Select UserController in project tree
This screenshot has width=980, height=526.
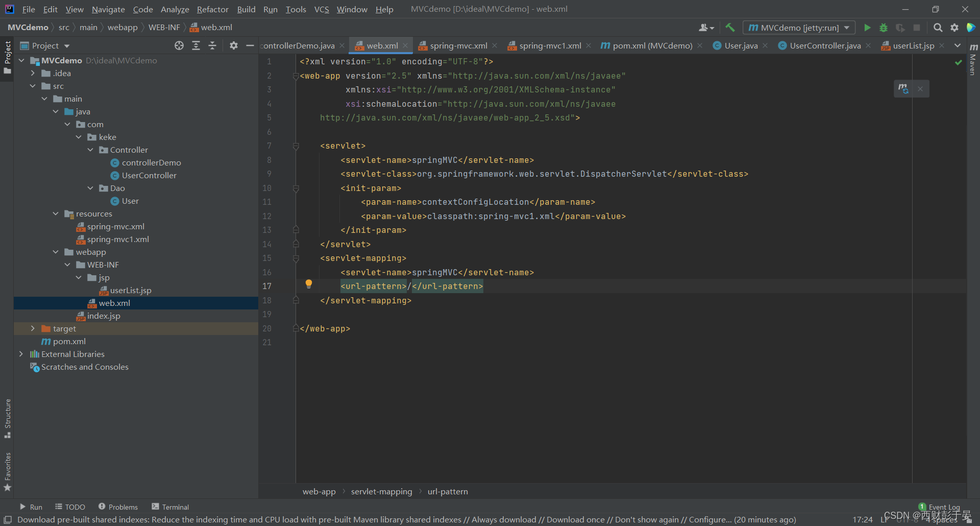(x=149, y=175)
